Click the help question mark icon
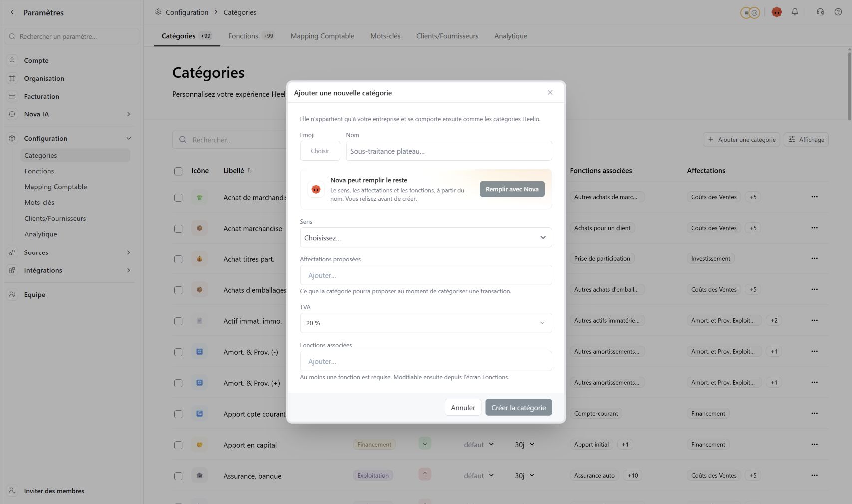Screen dimensions: 852x504 [x=838, y=12]
